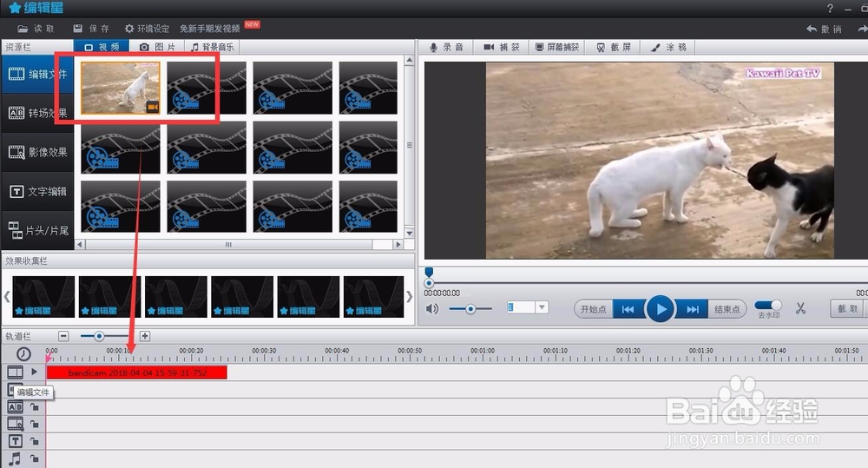Screen dimensions: 868x468
Task: Click the scissors cut icon
Action: tap(800, 308)
